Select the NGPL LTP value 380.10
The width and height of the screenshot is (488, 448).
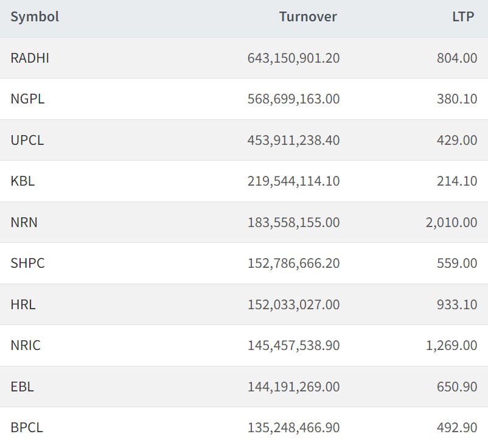point(456,99)
